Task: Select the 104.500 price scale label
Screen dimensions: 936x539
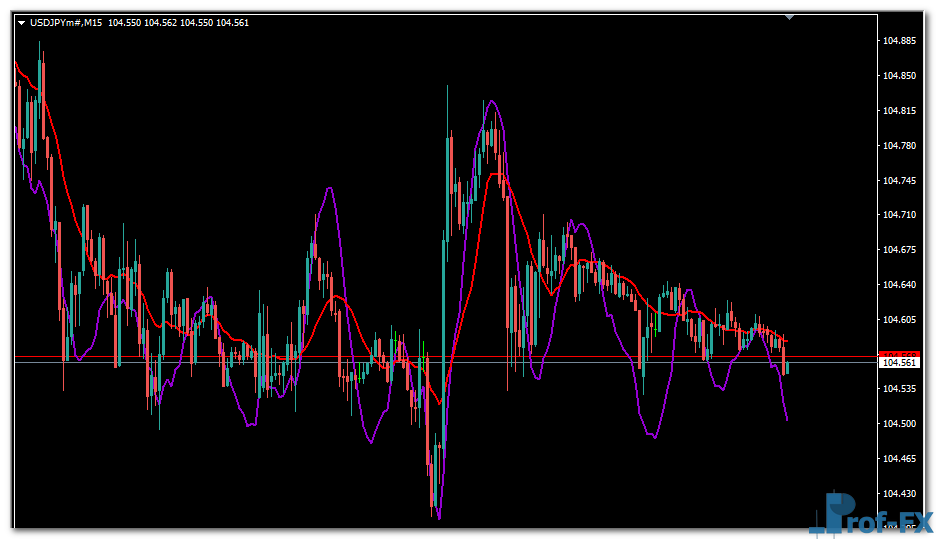Action: click(899, 424)
